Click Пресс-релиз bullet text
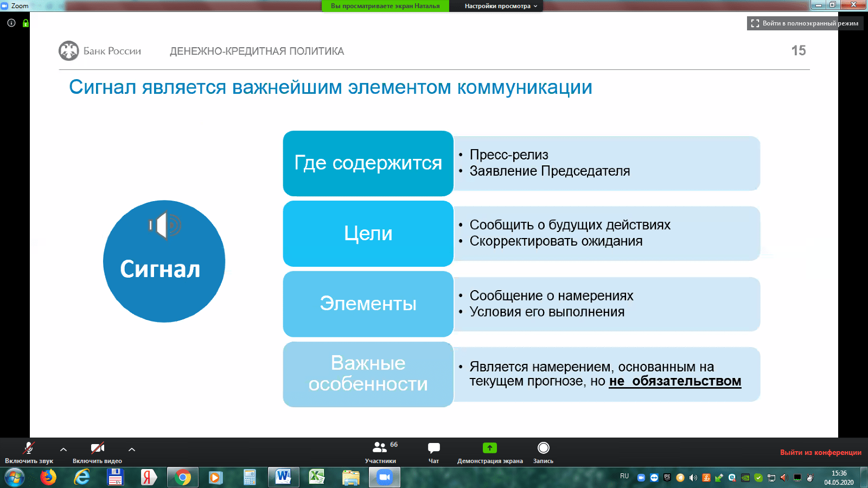 click(509, 155)
